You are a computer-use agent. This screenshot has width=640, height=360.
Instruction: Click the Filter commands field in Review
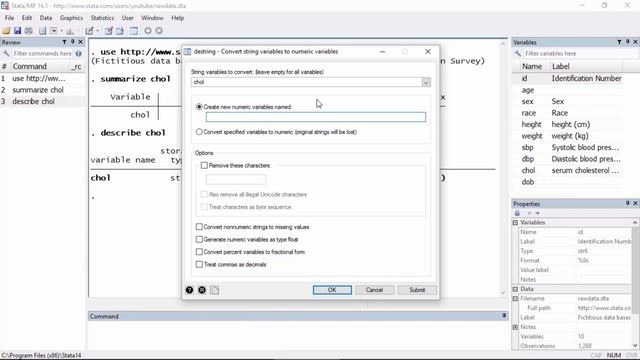click(42, 53)
